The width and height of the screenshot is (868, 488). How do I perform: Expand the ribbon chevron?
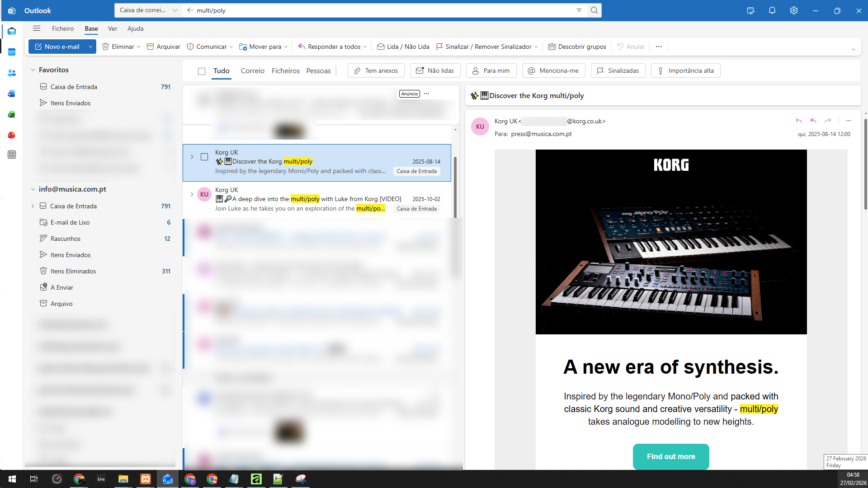pos(854,49)
